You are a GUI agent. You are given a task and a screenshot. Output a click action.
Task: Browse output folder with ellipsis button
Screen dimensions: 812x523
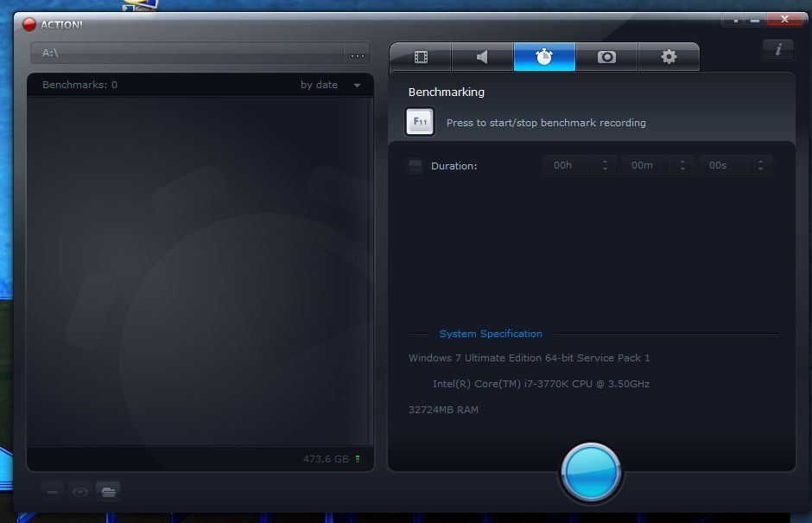(x=358, y=54)
